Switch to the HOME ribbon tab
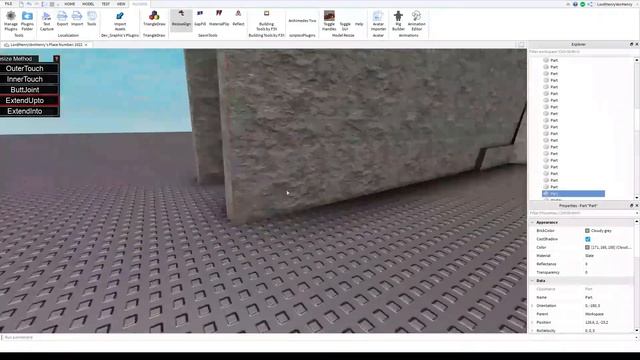Image resolution: width=640 pixels, height=360 pixels. point(69,4)
